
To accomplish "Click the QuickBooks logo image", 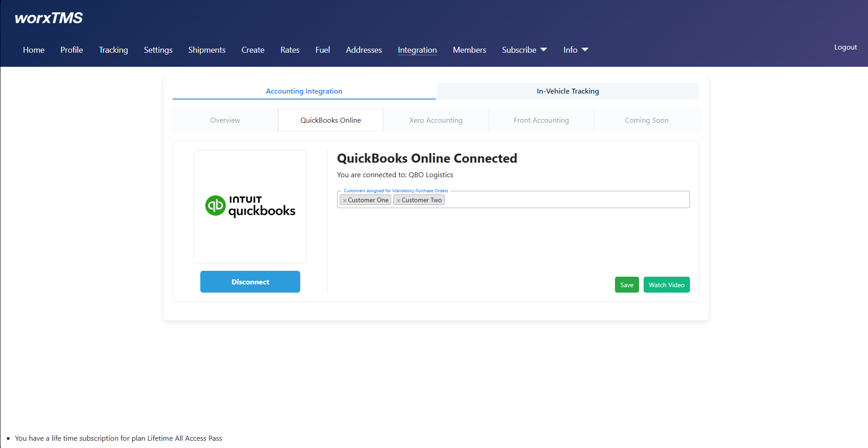I will tap(250, 206).
